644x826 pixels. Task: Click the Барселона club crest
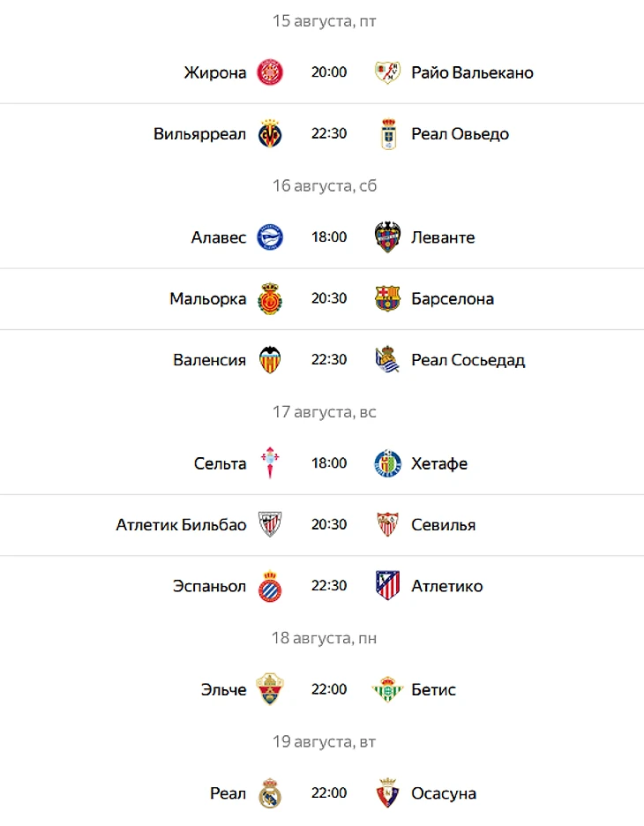click(x=387, y=299)
